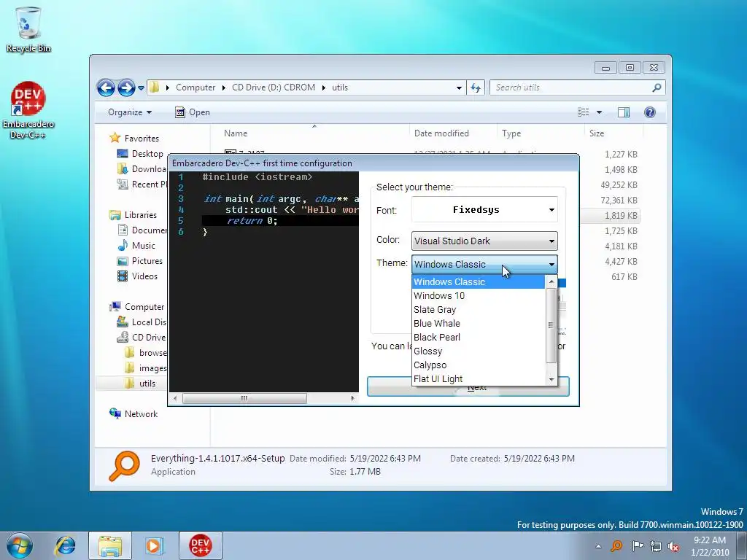
Task: Open Explorer help question mark icon
Action: coord(649,112)
